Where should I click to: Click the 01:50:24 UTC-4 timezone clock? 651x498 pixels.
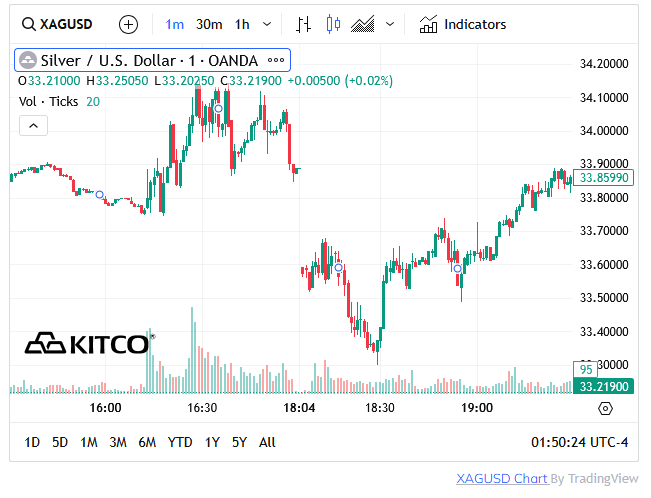580,442
